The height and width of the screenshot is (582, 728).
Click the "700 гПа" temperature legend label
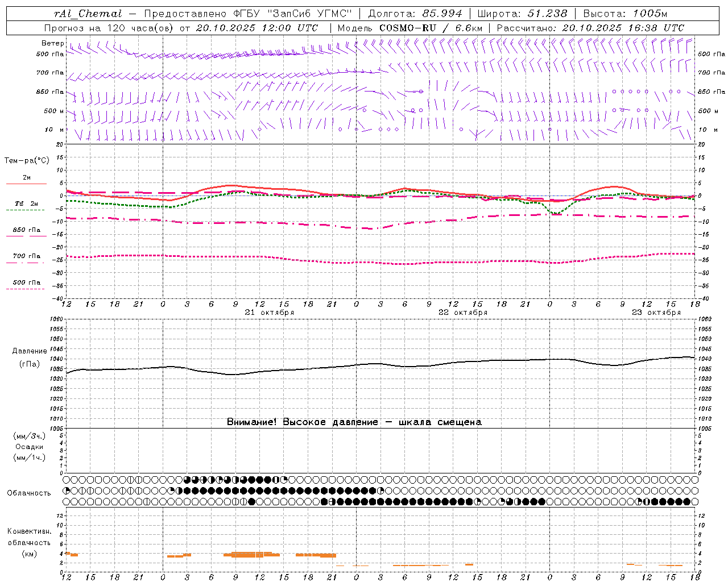[x=27, y=256]
